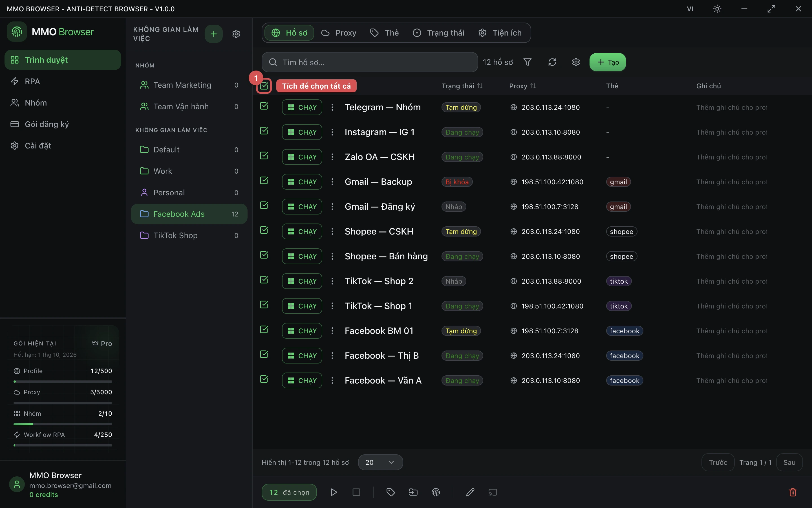Viewport: 812px width, 508px height.
Task: Open more options for Telegram — Nhóm
Action: coord(332,107)
